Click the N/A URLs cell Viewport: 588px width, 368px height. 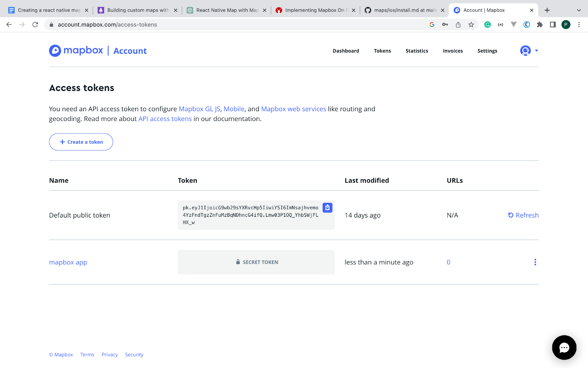pos(452,215)
